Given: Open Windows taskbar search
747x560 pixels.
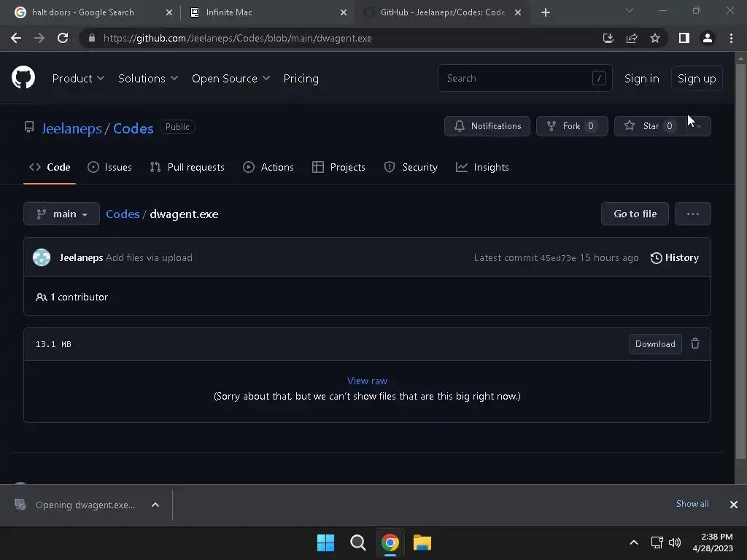Looking at the screenshot, I should (x=357, y=542).
